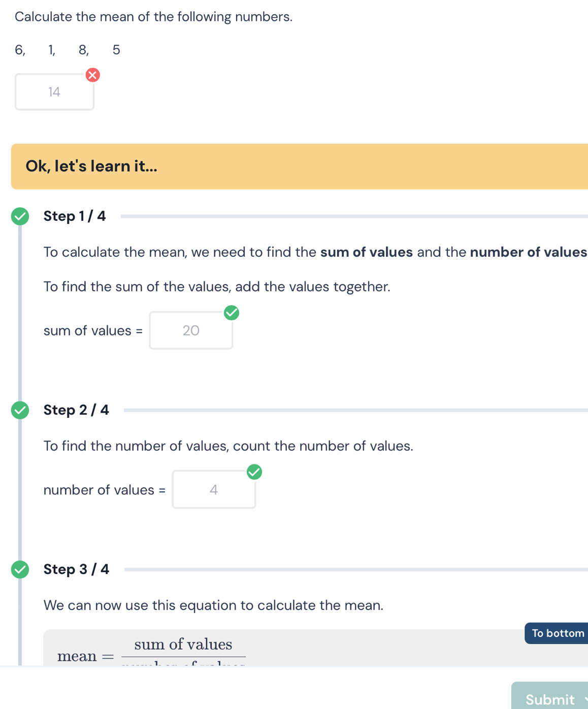Click the check icon marking Step 1 complete

[x=20, y=216]
